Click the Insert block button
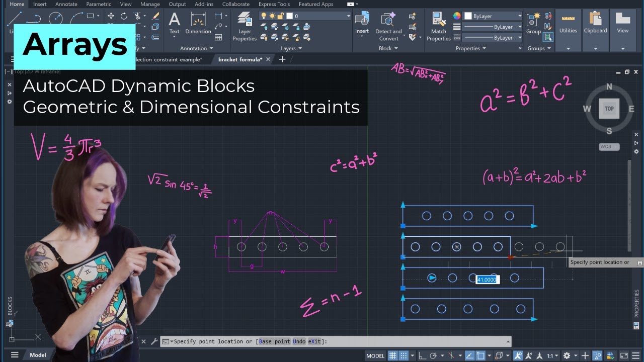 click(362, 24)
